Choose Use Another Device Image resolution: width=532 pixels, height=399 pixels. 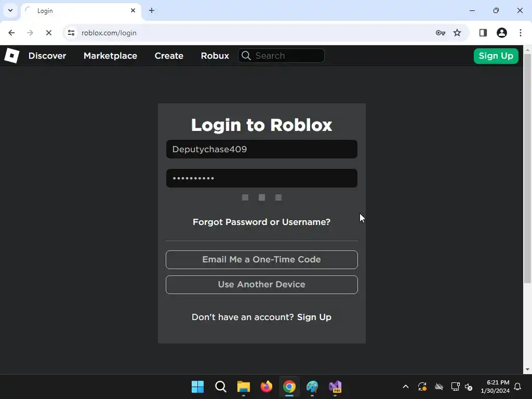262,284
